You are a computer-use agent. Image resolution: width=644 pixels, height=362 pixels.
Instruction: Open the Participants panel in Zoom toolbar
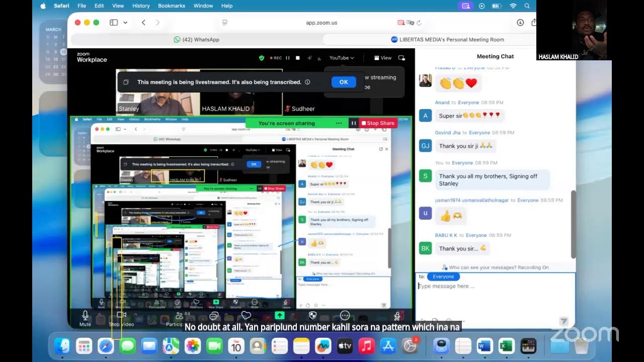(179, 316)
